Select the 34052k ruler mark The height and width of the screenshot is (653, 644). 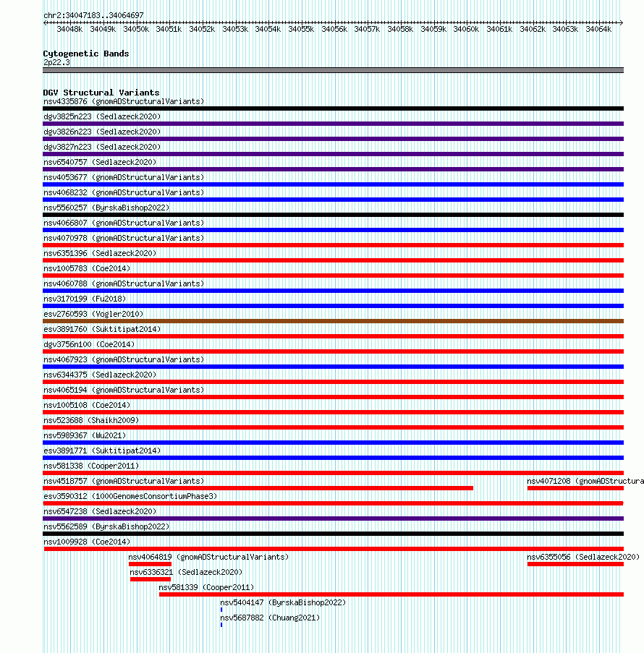(202, 29)
